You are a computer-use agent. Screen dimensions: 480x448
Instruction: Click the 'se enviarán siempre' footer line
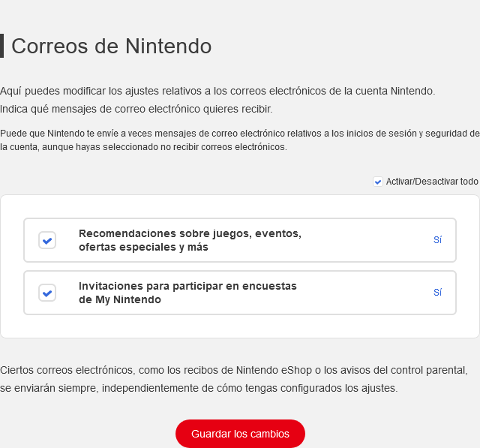coord(199,388)
